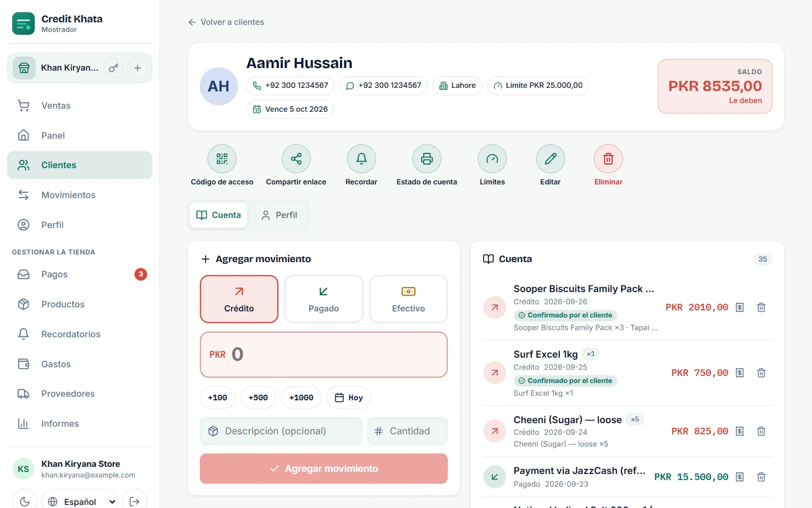Open the Límites gauge icon
The height and width of the screenshot is (508, 812).
click(x=492, y=159)
